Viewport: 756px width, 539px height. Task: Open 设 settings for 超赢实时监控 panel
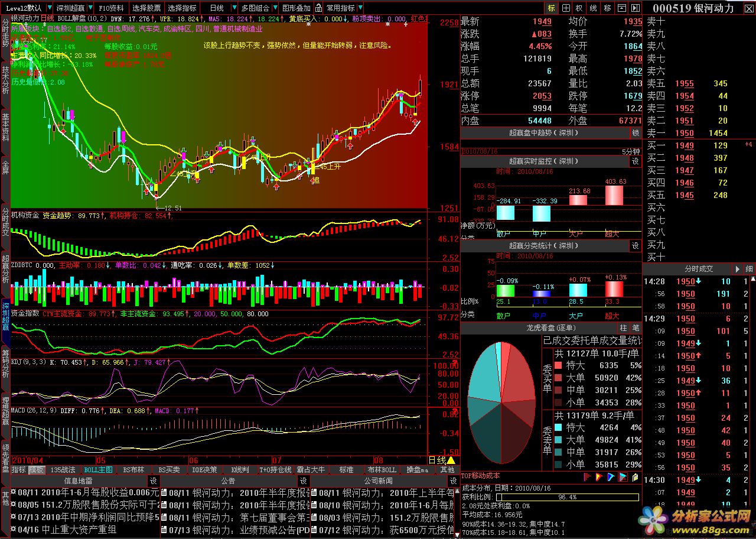(x=636, y=161)
